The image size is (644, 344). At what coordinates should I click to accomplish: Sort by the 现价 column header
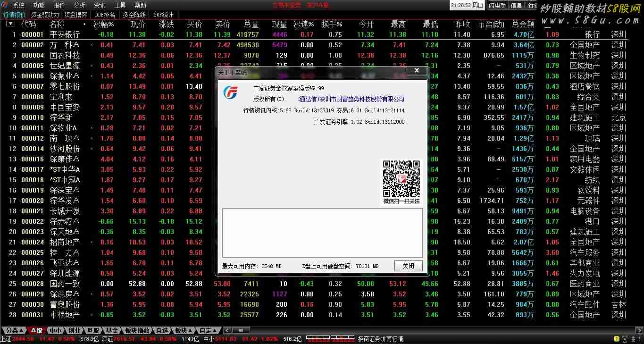click(x=138, y=24)
